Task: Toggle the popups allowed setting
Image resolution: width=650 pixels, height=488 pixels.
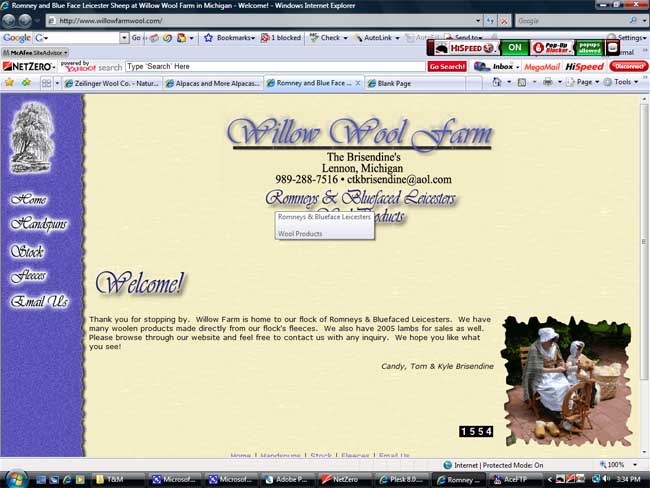Action: click(589, 47)
